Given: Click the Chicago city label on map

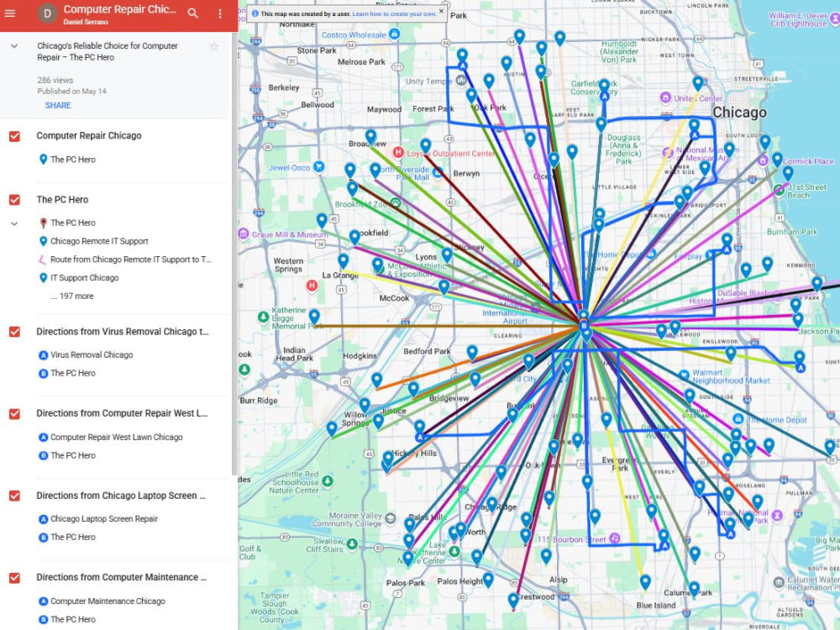Looking at the screenshot, I should click(739, 113).
